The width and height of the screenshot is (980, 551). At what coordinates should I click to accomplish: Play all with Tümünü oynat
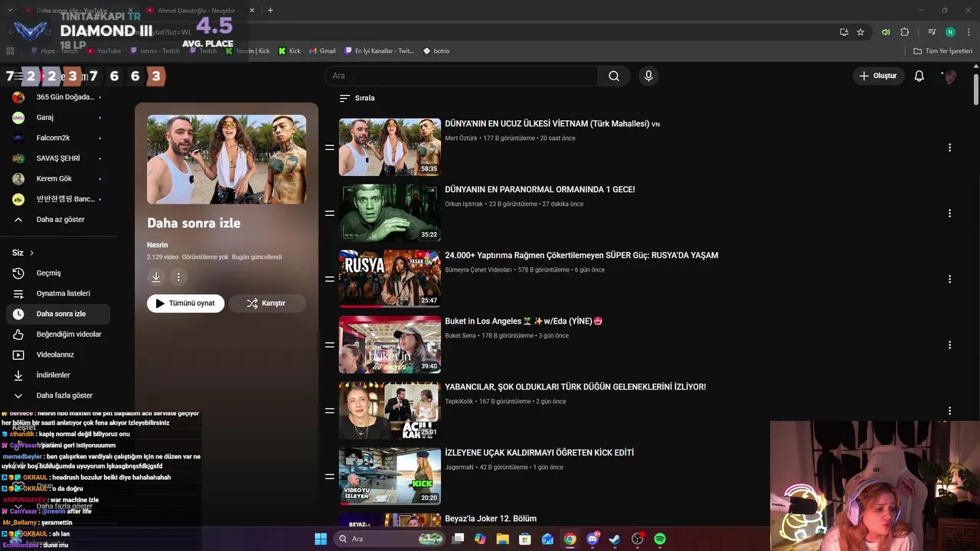point(185,303)
